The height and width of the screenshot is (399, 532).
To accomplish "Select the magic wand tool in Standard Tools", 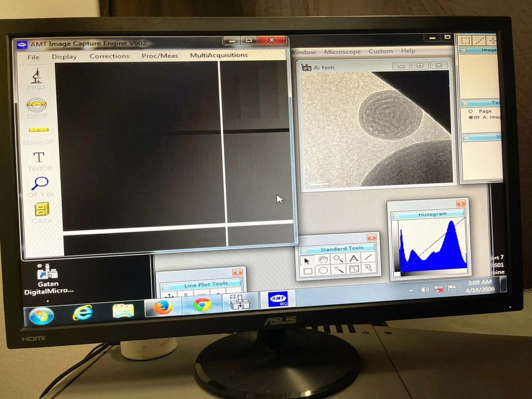I will point(338,270).
